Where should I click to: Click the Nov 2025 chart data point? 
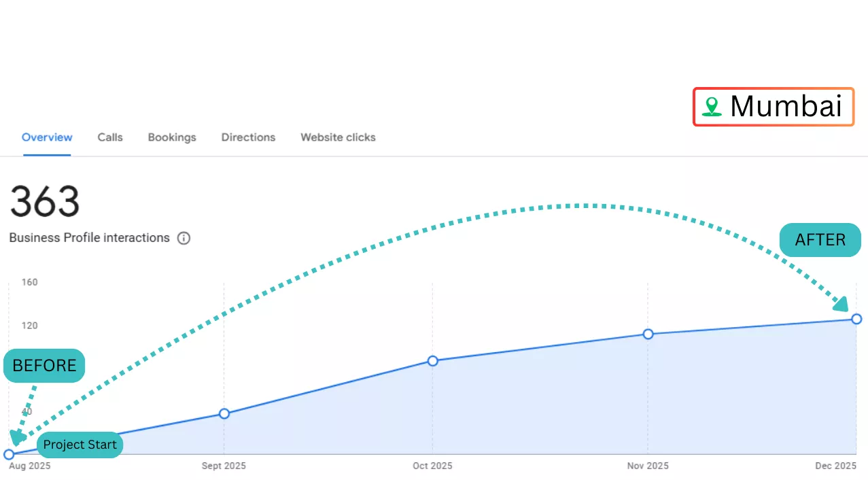tap(648, 334)
